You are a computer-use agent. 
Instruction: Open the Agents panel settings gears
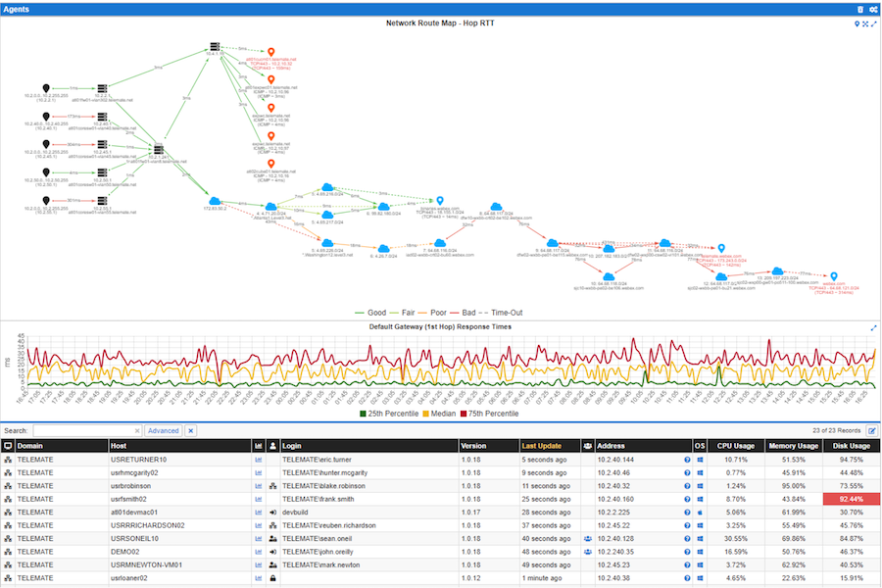point(873,10)
